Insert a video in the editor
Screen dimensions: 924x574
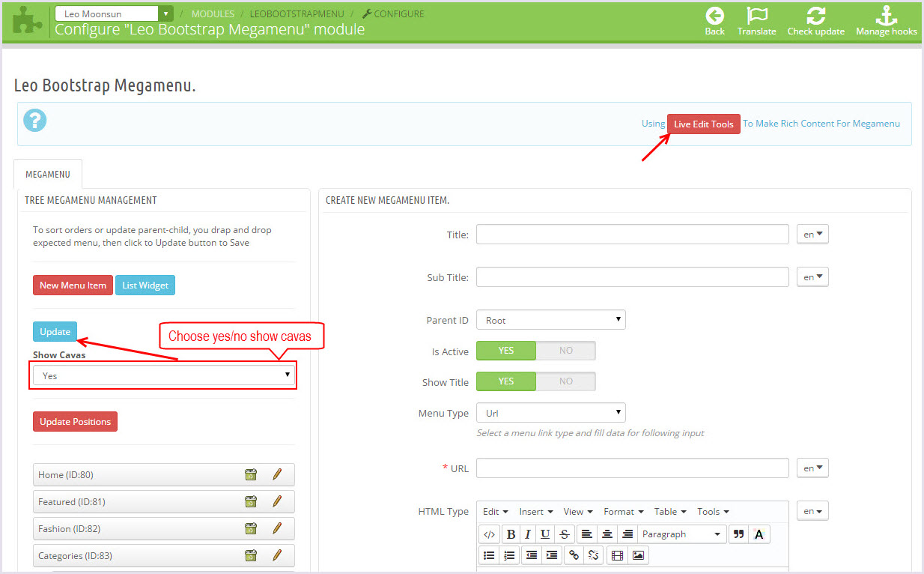[x=617, y=555]
